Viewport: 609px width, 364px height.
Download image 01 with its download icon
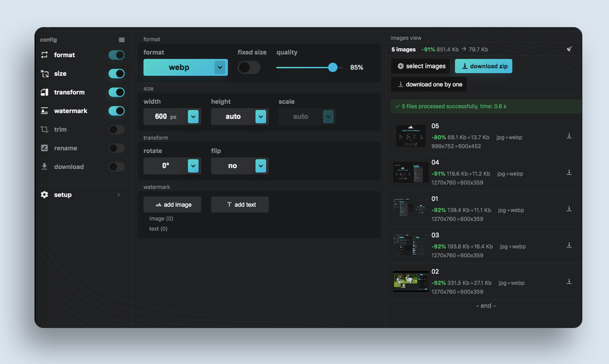569,209
